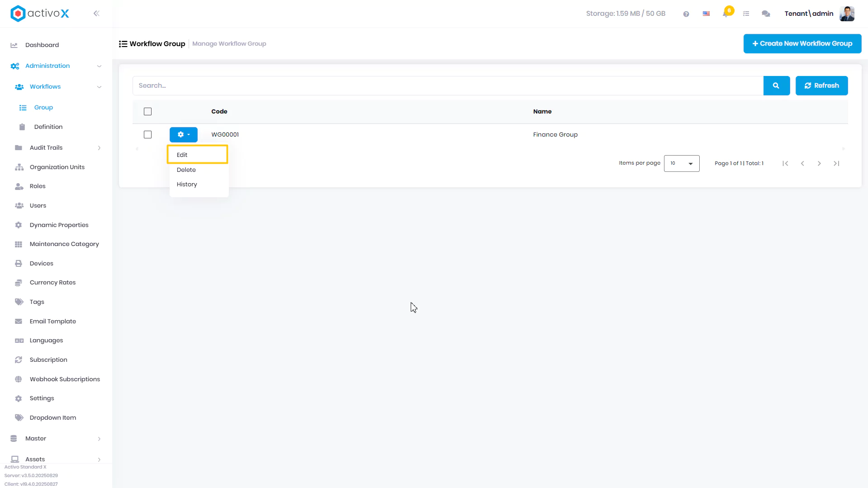Click the Dropdown Item tag icon

[x=19, y=418]
